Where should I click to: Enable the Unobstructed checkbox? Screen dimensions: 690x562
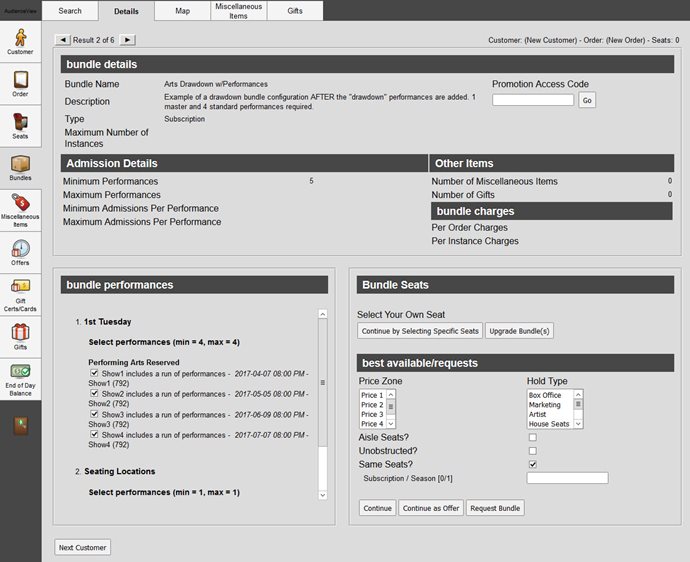pyautogui.click(x=532, y=451)
